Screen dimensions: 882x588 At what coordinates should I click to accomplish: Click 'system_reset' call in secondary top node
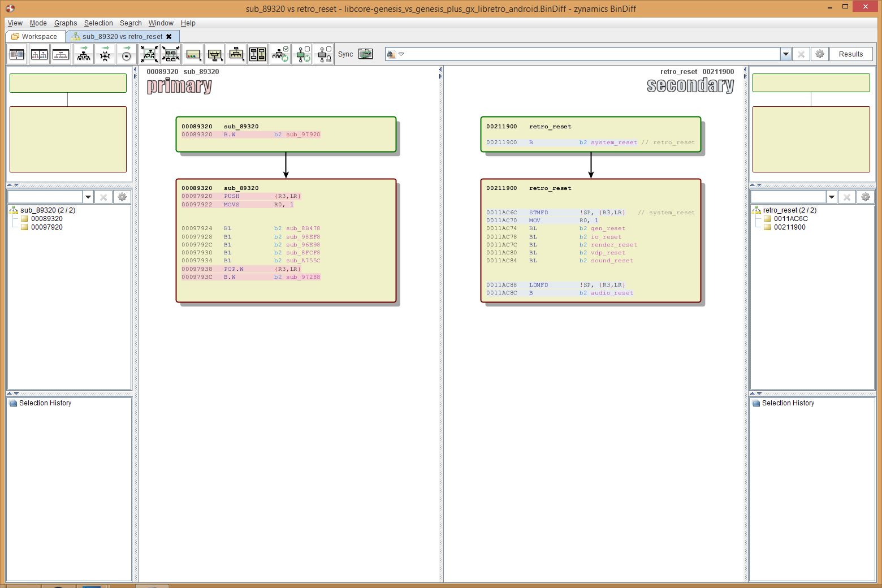coord(614,142)
